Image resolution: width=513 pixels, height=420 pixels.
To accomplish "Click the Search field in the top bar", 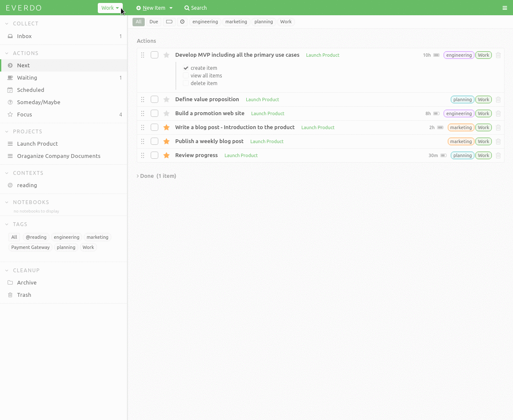I will pyautogui.click(x=196, y=8).
